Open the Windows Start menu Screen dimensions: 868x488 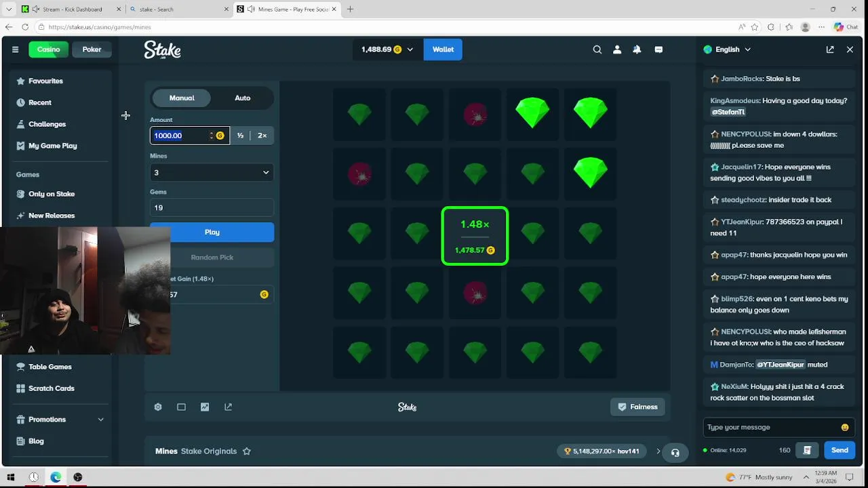10,477
